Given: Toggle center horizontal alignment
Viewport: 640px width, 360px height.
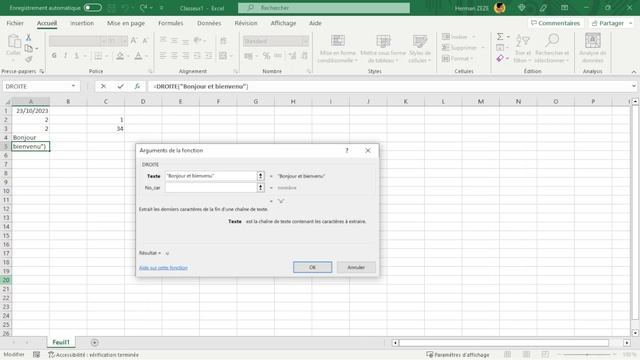Looking at the screenshot, I should coord(174,56).
